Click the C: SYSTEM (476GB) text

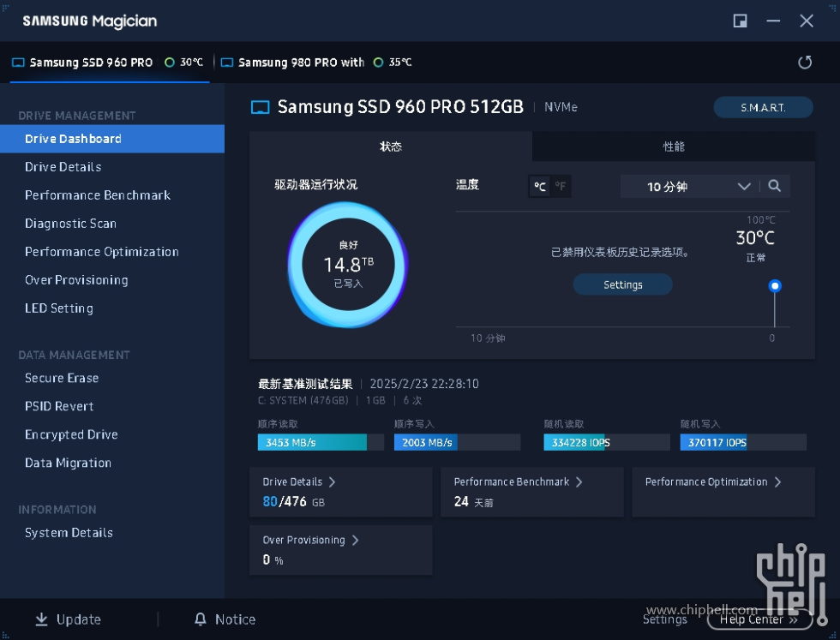pos(303,401)
